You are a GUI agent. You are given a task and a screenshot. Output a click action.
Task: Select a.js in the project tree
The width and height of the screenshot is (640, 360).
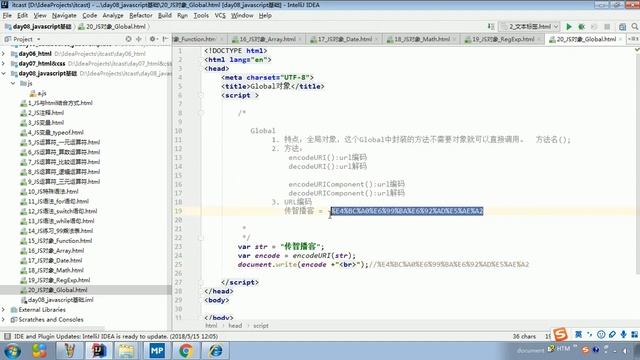[38, 93]
